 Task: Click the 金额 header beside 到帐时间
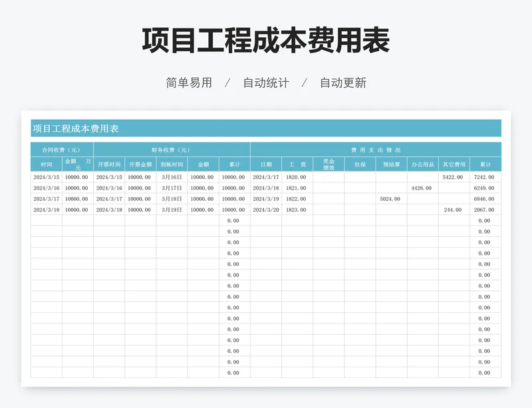pos(203,164)
